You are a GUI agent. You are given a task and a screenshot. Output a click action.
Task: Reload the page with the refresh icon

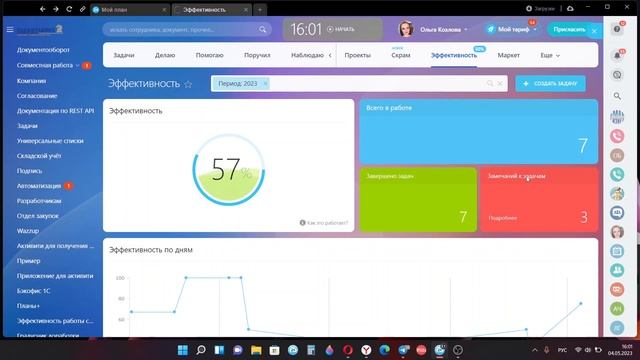[69, 9]
